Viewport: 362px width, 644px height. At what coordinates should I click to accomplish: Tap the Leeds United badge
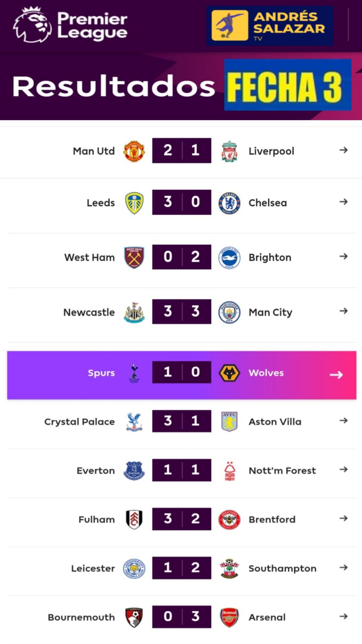pos(134,203)
